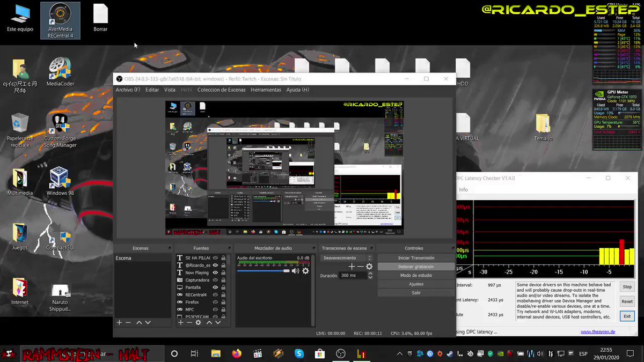Image resolution: width=644 pixels, height=362 pixels.
Task: Enable Modo de estudio
Action: click(416, 275)
